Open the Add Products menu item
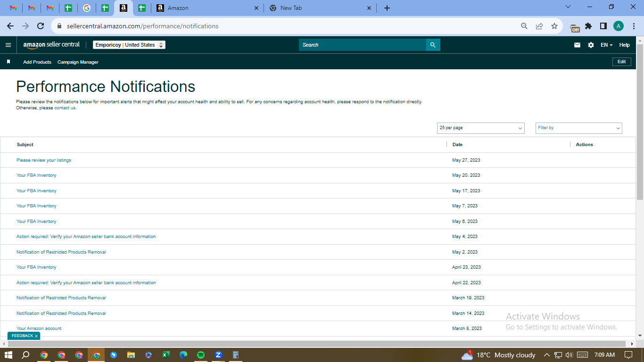This screenshot has height=362, width=644. tap(37, 62)
